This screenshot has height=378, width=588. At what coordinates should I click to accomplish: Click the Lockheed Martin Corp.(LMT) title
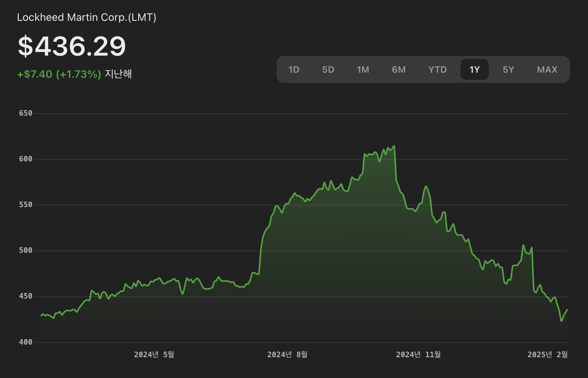[x=87, y=17]
